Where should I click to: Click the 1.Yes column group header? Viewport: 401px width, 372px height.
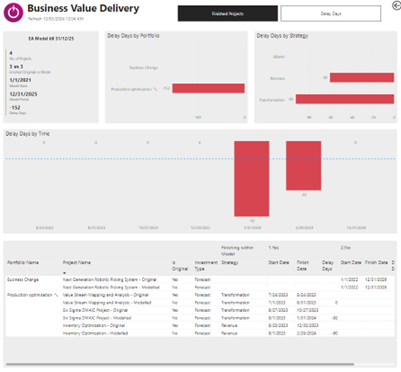(274, 248)
